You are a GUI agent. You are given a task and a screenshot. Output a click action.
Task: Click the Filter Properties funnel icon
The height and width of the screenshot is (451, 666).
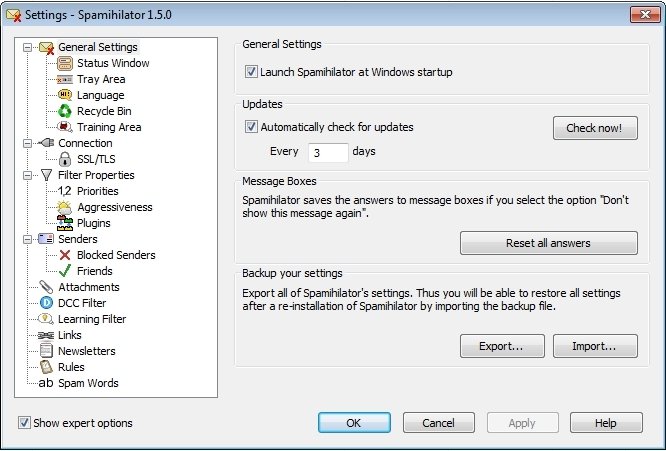point(46,175)
